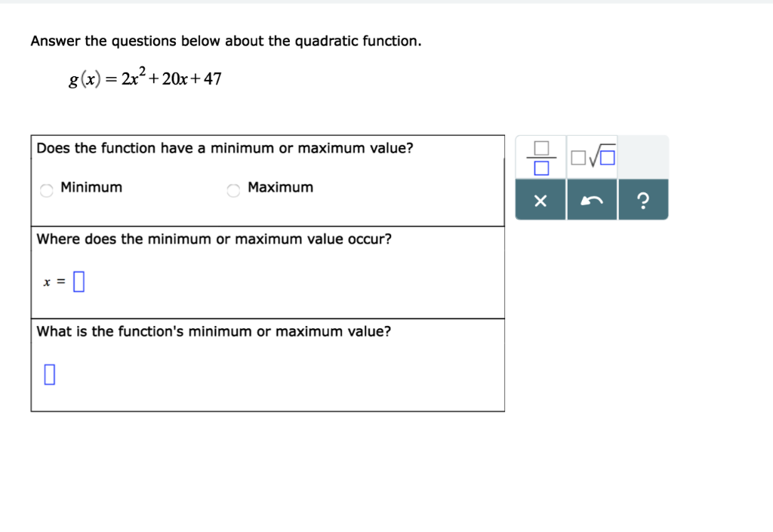The image size is (773, 532).
Task: Click the equation g(x) = 2x² + 20x + 47
Action: click(143, 77)
